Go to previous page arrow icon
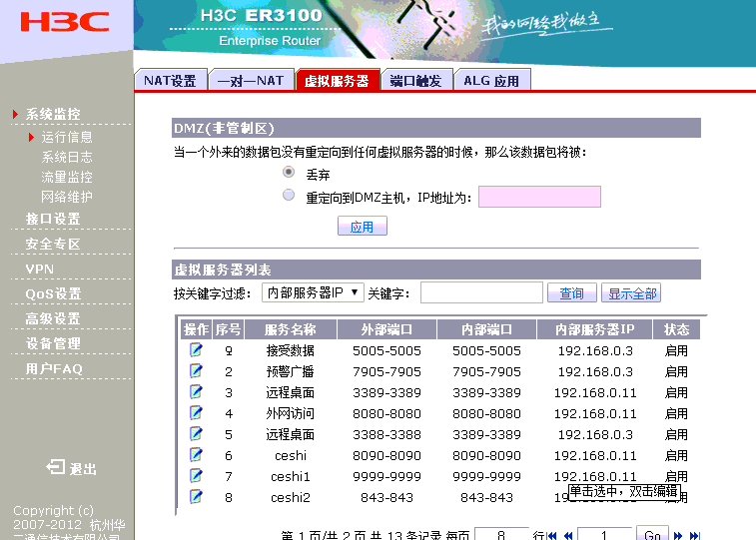 point(568,536)
